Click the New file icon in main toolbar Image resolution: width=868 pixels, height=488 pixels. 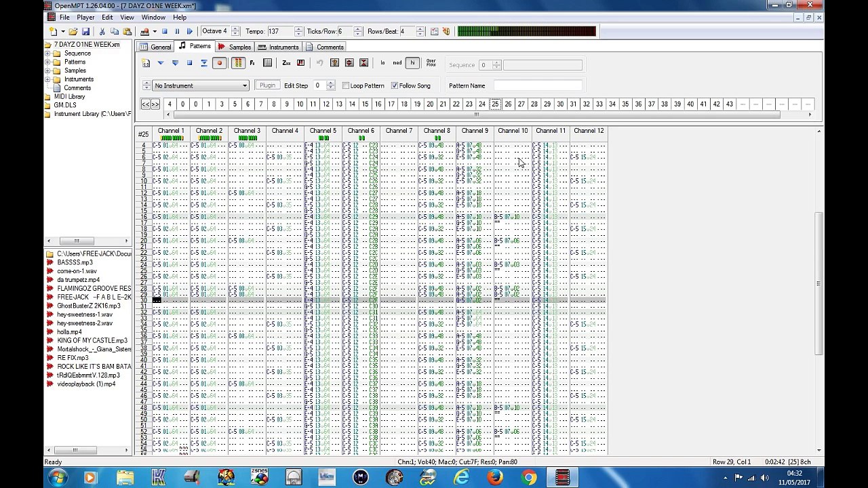click(54, 31)
